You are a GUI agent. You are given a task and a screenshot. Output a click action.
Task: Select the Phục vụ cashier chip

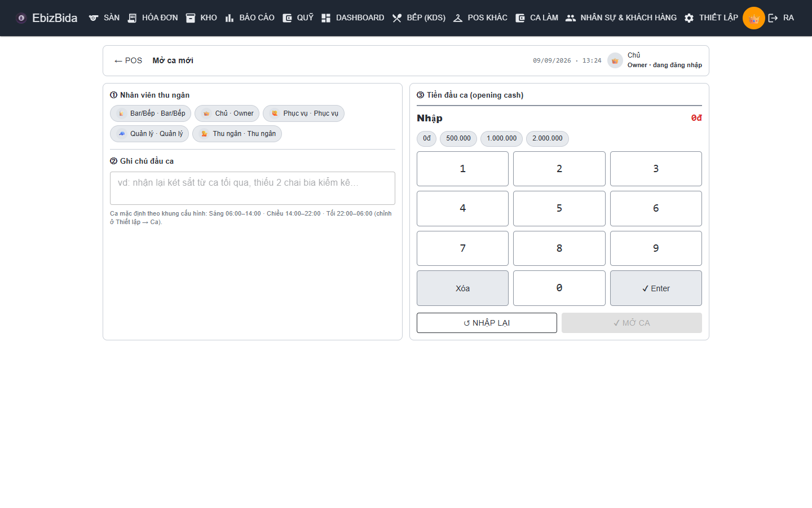[303, 113]
